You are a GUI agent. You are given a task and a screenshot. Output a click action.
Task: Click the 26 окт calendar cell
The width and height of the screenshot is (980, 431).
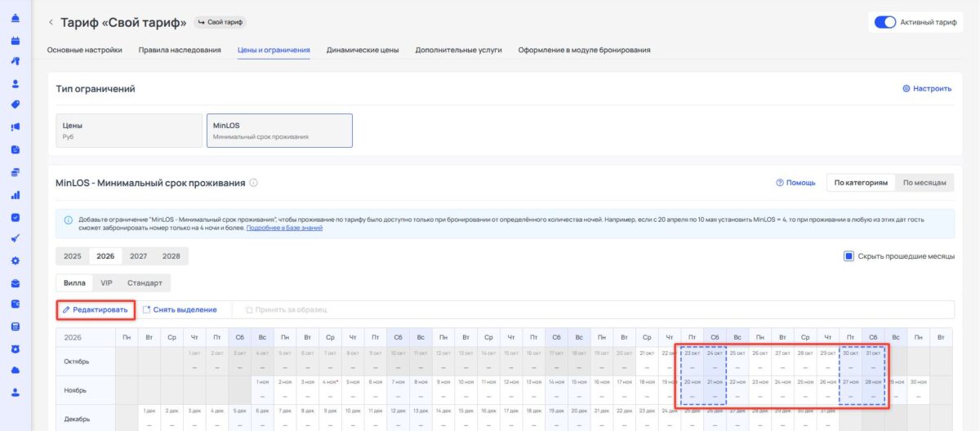tap(759, 361)
